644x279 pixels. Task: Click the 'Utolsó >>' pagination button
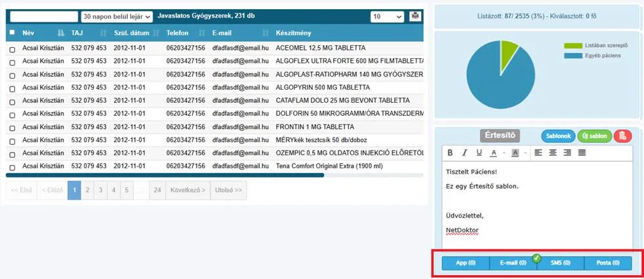click(228, 191)
